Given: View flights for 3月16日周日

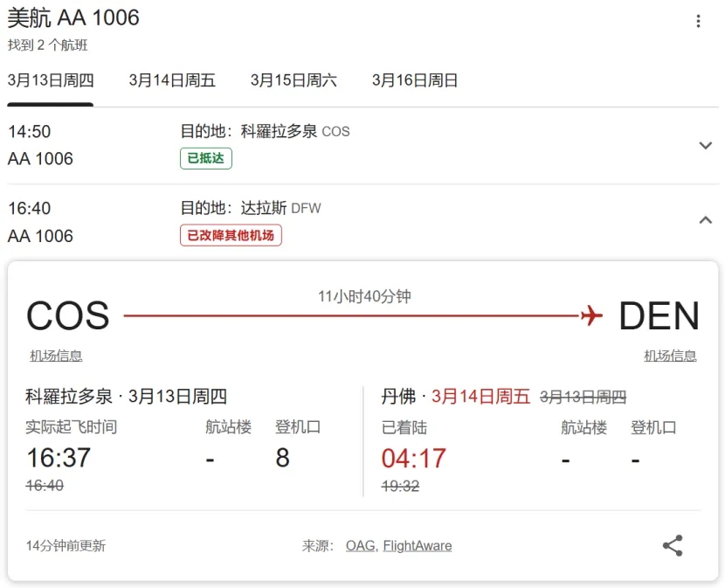Looking at the screenshot, I should [415, 80].
